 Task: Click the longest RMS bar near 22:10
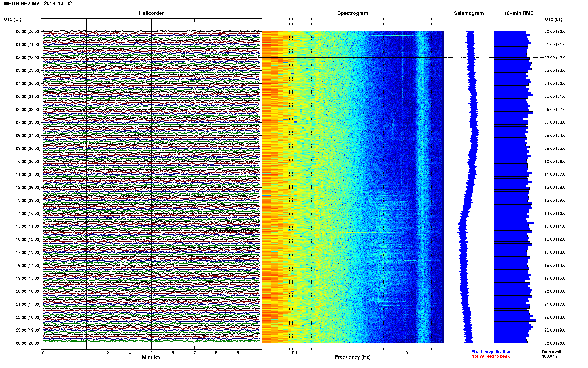(515, 320)
